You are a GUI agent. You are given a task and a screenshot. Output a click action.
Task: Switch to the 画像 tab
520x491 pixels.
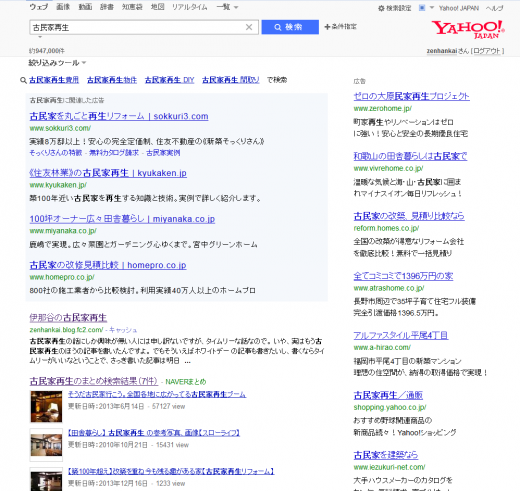click(63, 7)
